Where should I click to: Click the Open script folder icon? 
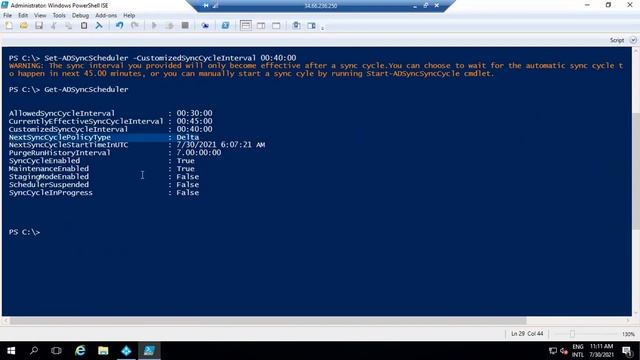point(24,26)
